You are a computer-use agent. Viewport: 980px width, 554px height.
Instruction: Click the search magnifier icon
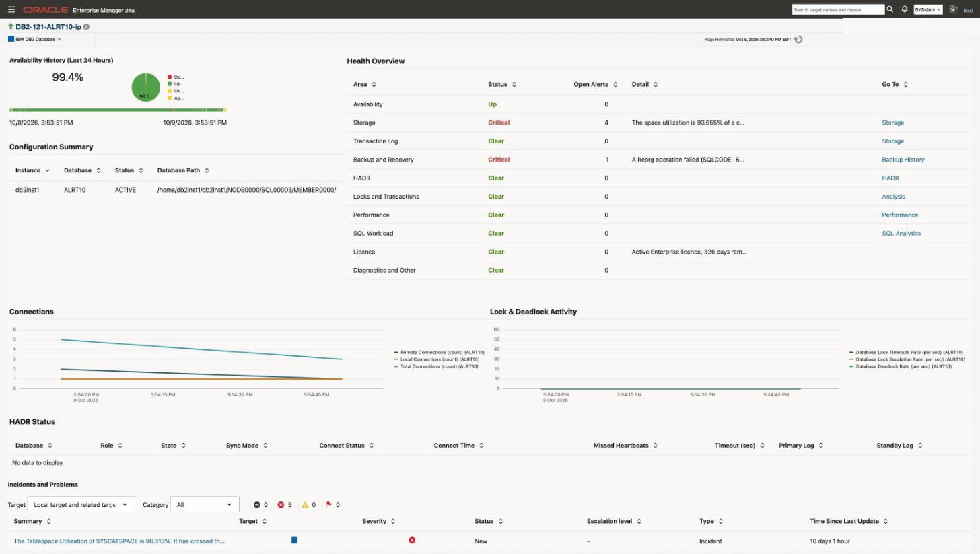890,9
